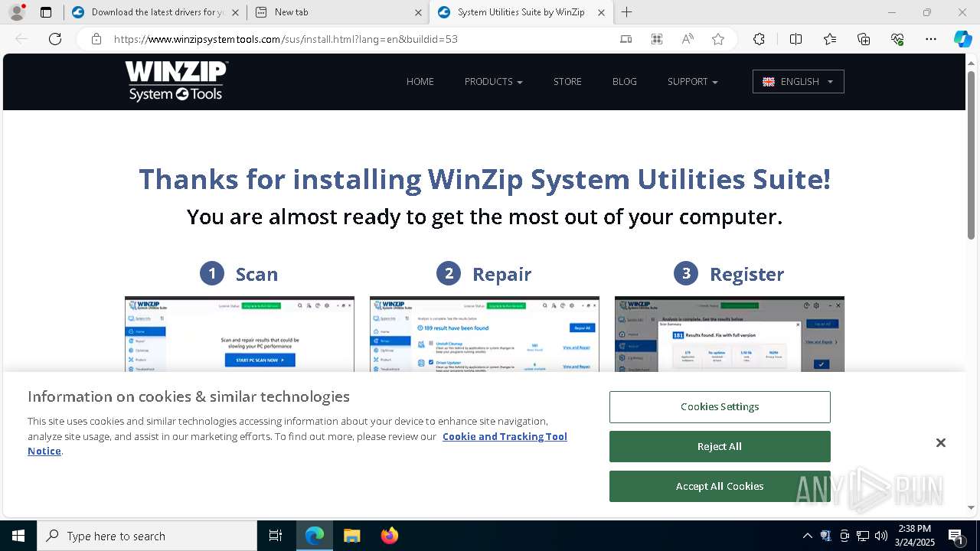The height and width of the screenshot is (551, 980).
Task: Open the volume control tray icon
Action: coord(881,536)
